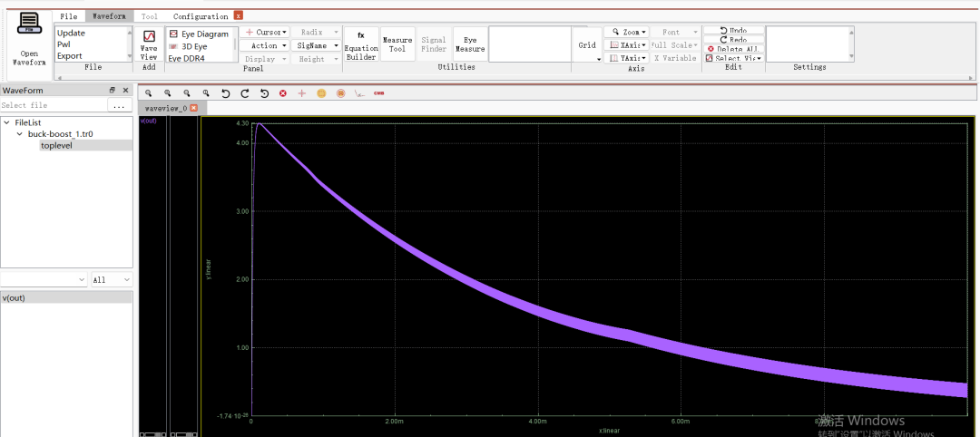Open the Height dropdown

click(316, 59)
